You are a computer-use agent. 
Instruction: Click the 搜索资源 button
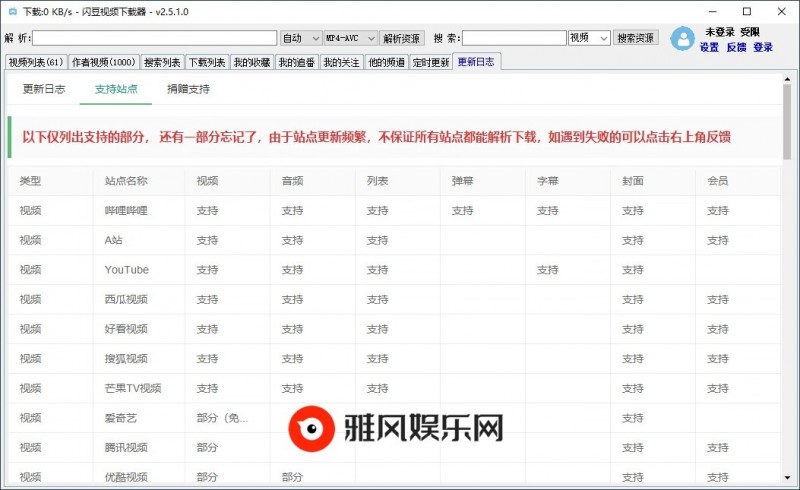click(x=635, y=38)
